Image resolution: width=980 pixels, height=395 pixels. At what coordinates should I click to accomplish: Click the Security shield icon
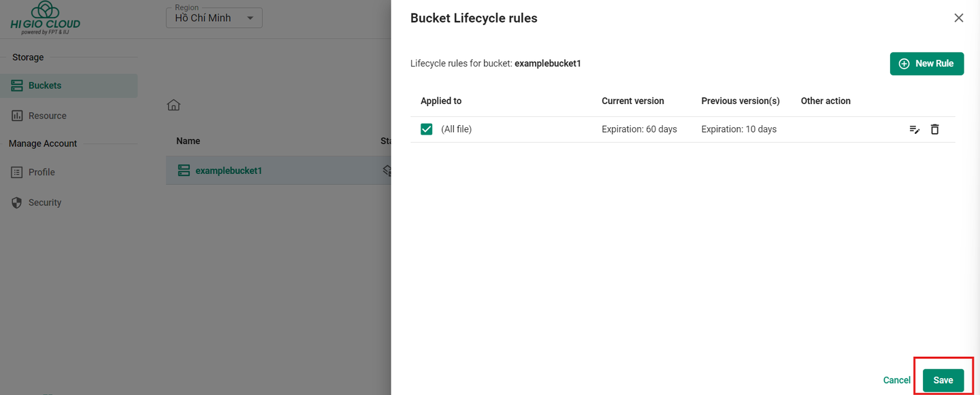click(x=17, y=203)
